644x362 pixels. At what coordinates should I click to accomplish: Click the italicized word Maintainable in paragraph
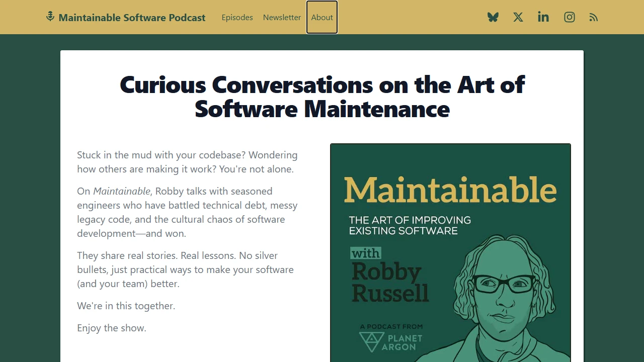pyautogui.click(x=121, y=191)
